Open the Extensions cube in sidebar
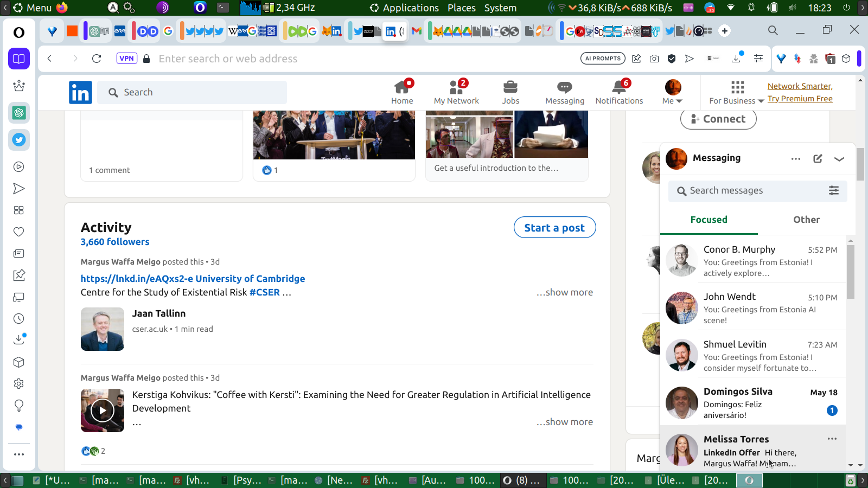This screenshot has width=868, height=488. [x=19, y=362]
